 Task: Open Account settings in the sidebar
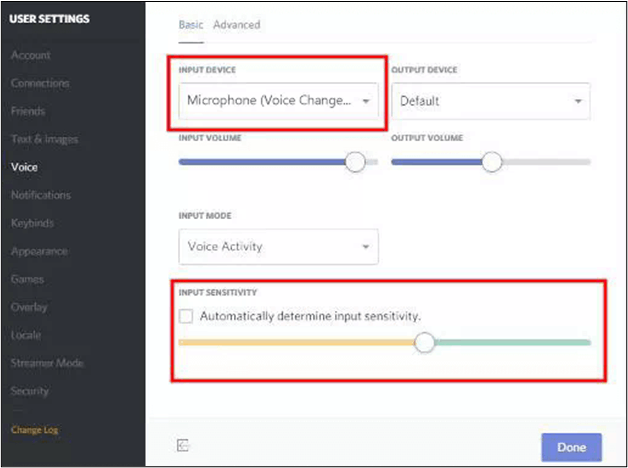coord(31,55)
